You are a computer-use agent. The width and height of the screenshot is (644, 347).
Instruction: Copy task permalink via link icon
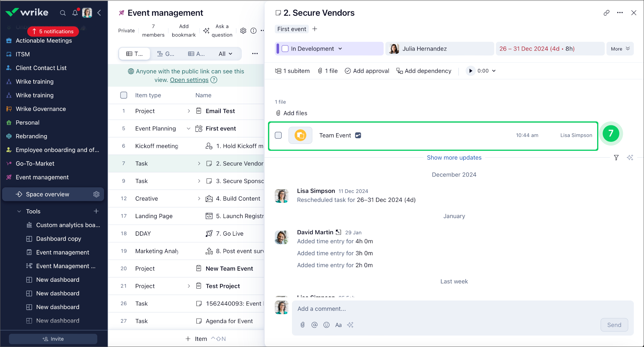(606, 13)
